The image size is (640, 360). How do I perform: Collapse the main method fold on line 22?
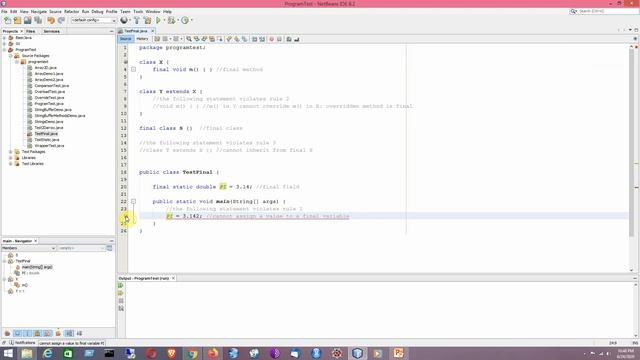point(133,201)
